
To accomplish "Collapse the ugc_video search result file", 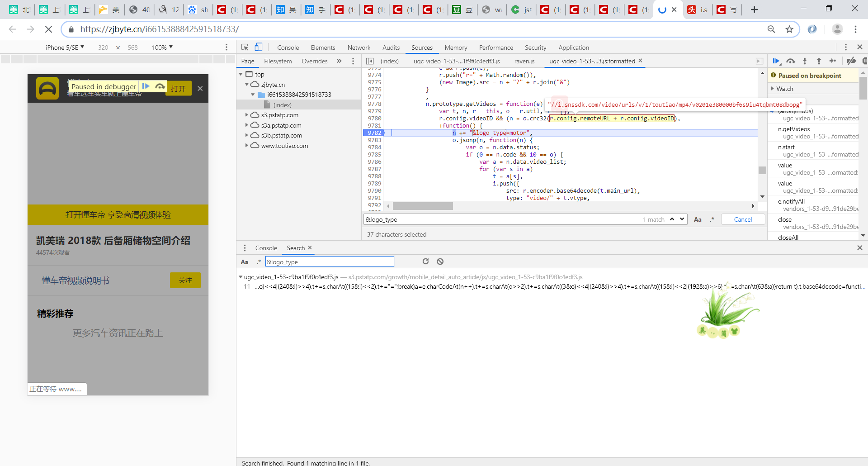I will pyautogui.click(x=241, y=277).
